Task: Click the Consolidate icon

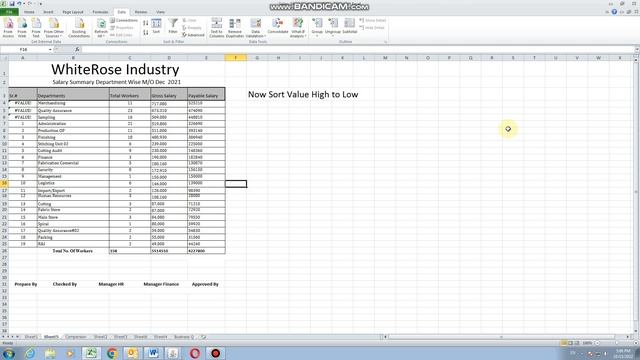Action: tap(278, 27)
